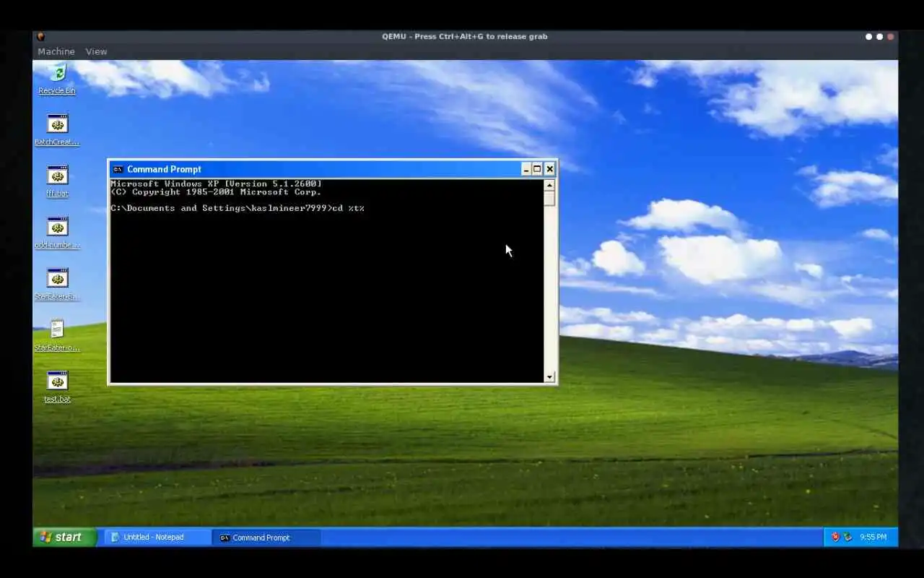Select the test.bat desktop icon

[57, 387]
